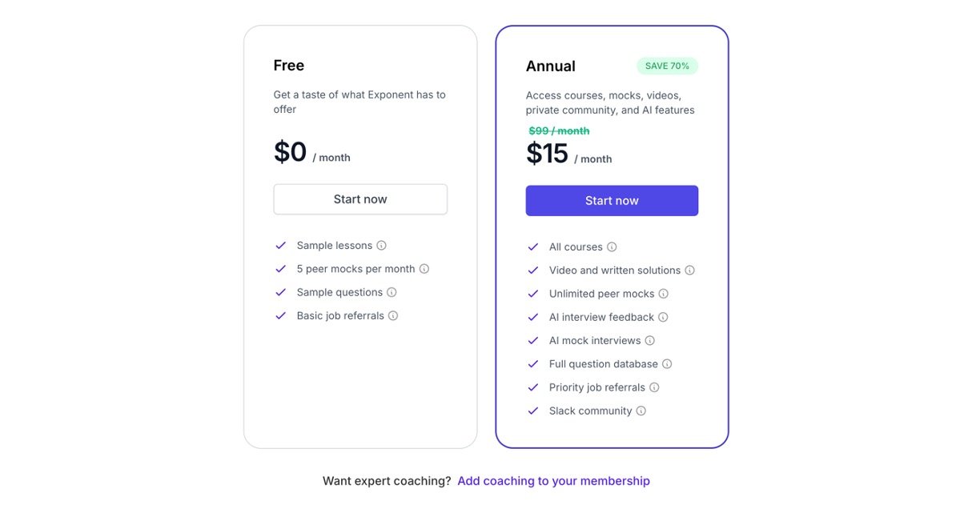Start now on the Free plan
980x509 pixels.
tap(360, 199)
